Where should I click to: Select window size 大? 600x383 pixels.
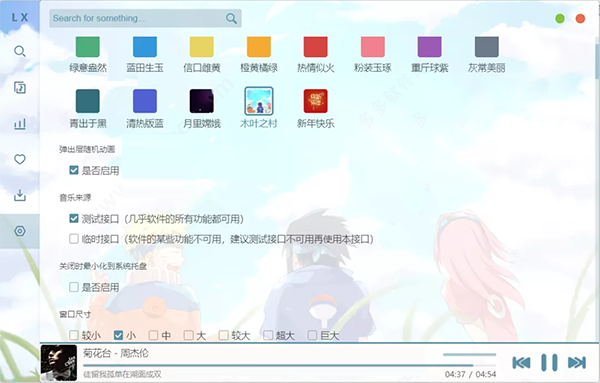188,335
